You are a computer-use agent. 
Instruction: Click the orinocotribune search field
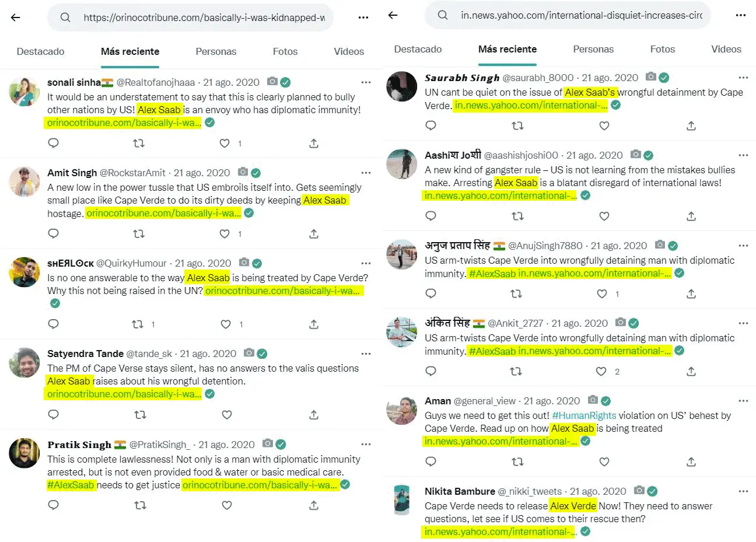click(x=190, y=18)
